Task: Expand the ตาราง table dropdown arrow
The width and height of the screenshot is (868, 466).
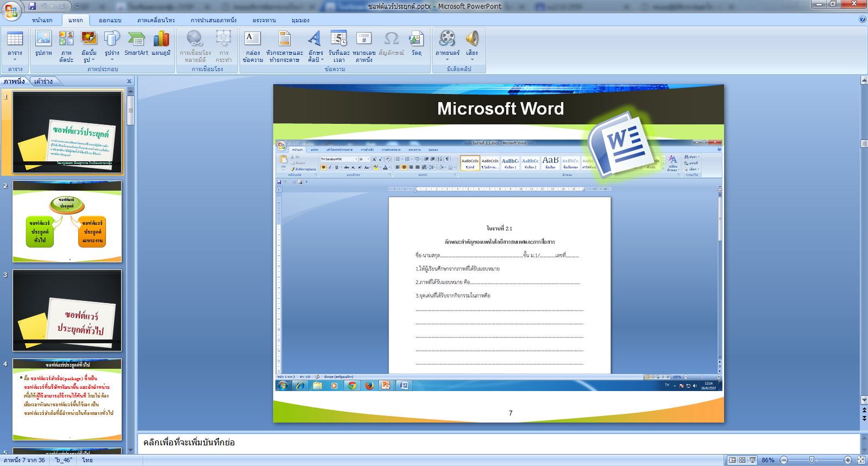Action: [15, 59]
